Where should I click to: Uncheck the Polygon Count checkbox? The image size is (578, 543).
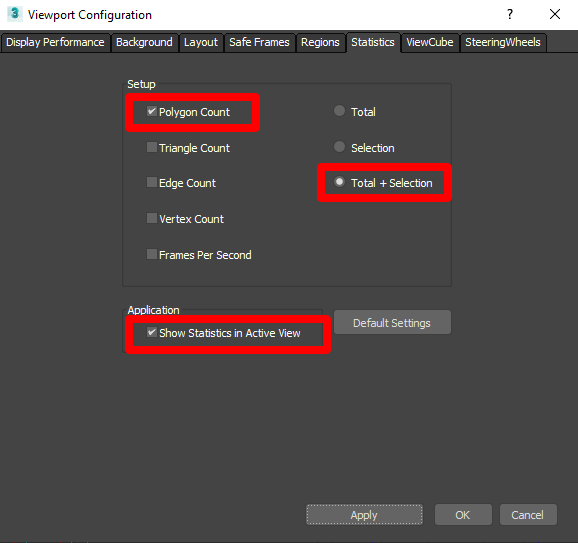[x=152, y=111]
